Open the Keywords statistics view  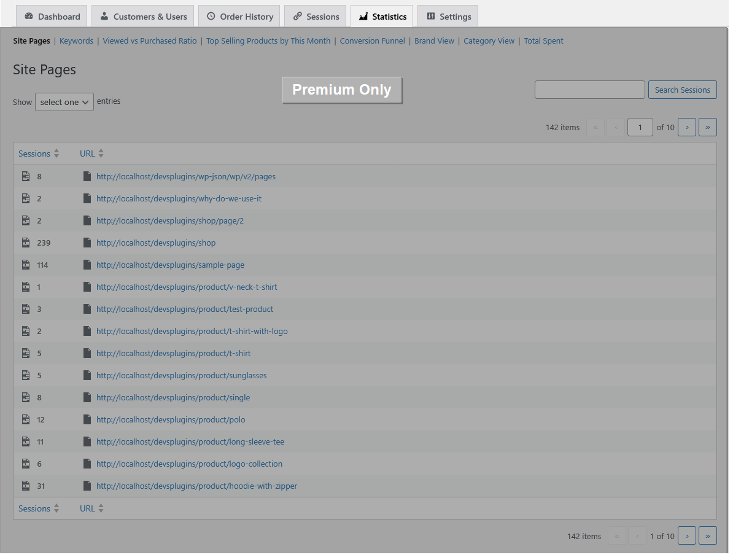[76, 41]
